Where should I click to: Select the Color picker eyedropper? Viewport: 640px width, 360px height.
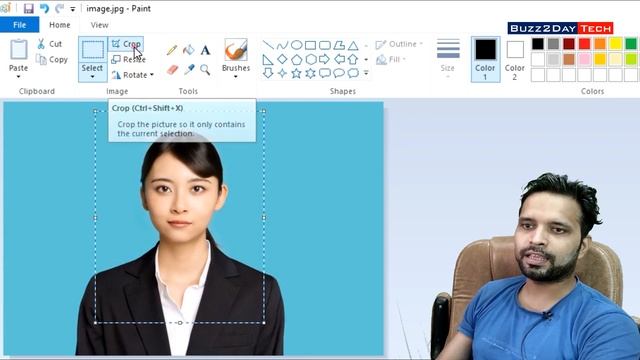pos(189,69)
